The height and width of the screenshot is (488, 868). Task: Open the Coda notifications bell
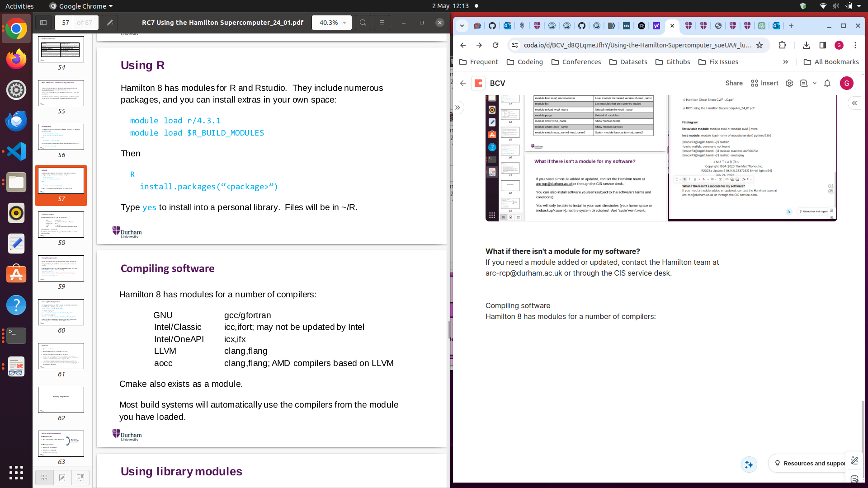coord(827,83)
